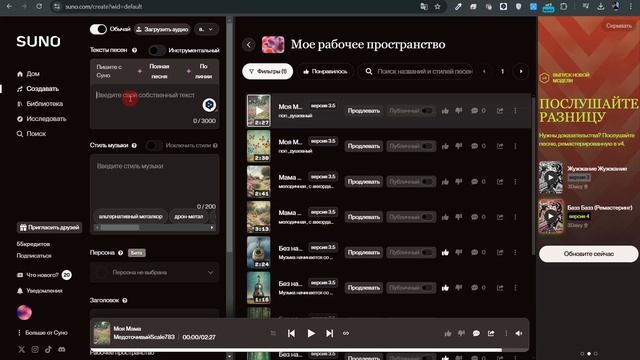Image resolution: width=640 pixels, height=360 pixels.
Task: Click the help icon next to Персона
Action: click(x=120, y=253)
